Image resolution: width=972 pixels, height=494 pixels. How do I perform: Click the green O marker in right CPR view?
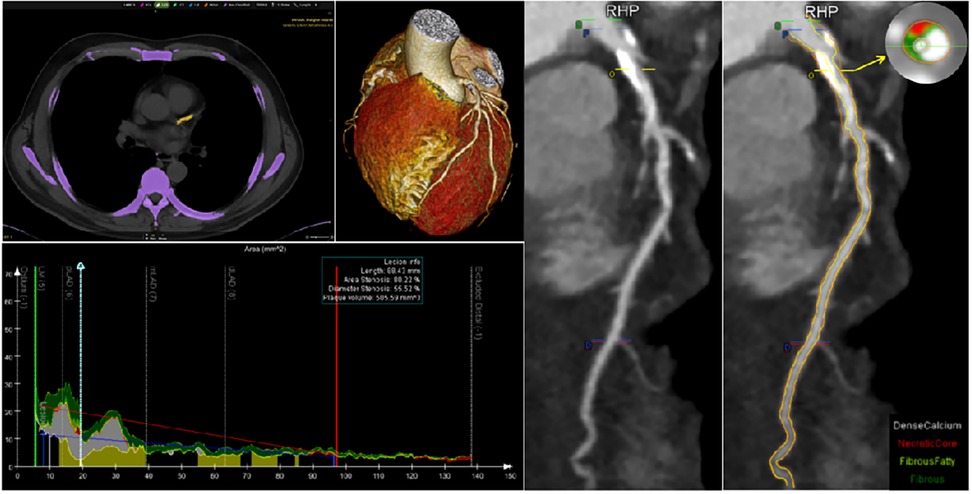coord(778,25)
